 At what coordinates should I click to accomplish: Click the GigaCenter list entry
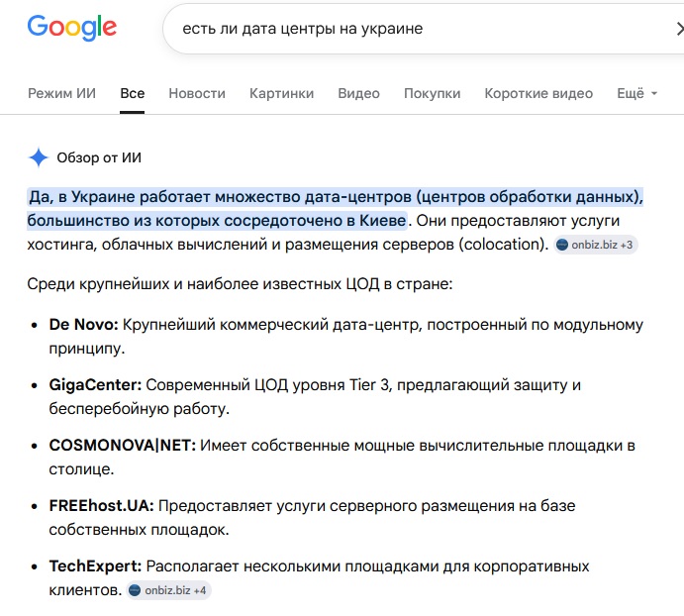click(315, 396)
